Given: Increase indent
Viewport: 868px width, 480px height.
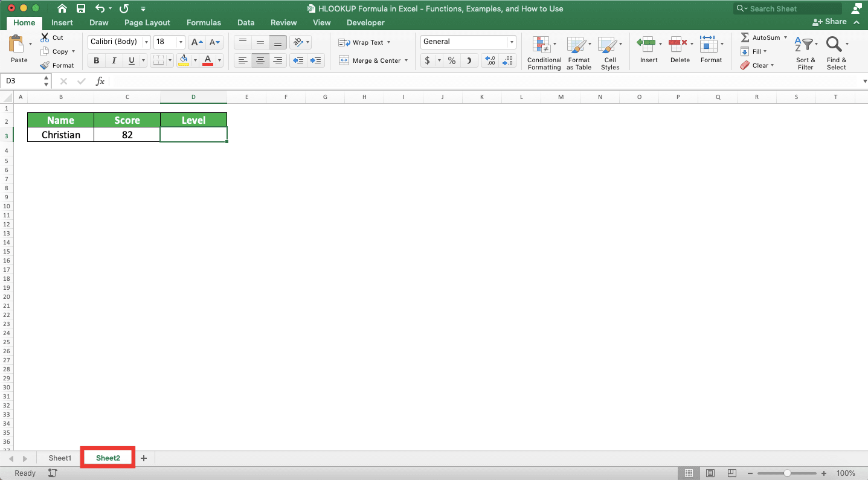Looking at the screenshot, I should click(x=316, y=60).
